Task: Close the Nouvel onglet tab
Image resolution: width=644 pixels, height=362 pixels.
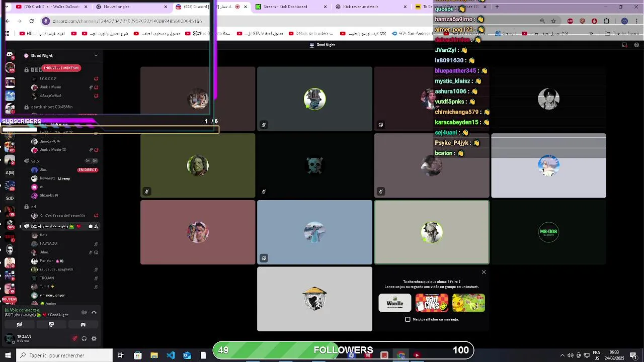Action: 166,7
